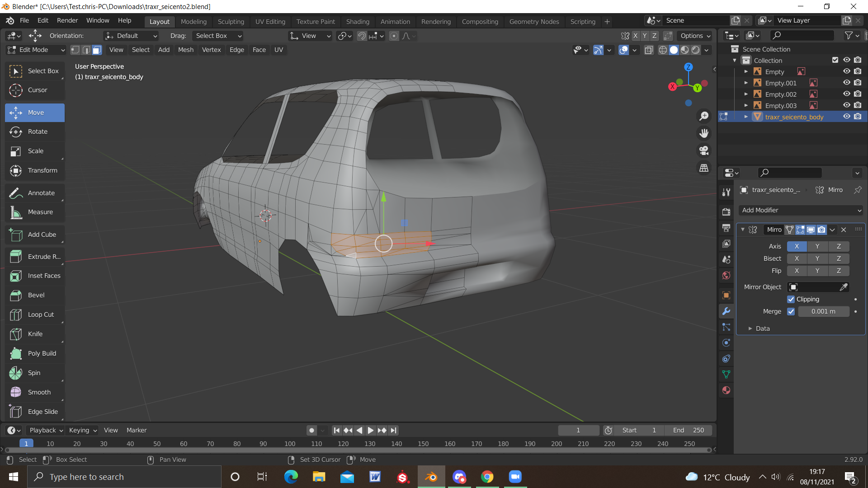Toggle camera view gizmo
This screenshot has width=868, height=488.
click(704, 150)
